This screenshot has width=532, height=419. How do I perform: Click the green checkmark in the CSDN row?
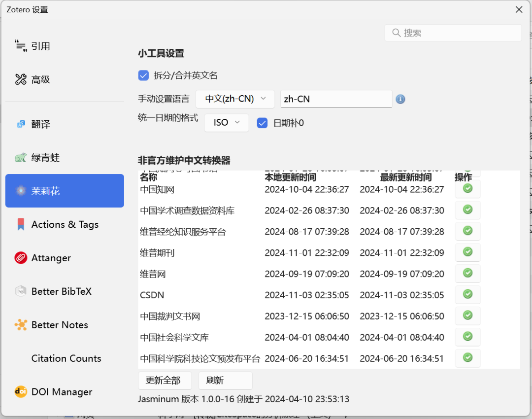(467, 294)
